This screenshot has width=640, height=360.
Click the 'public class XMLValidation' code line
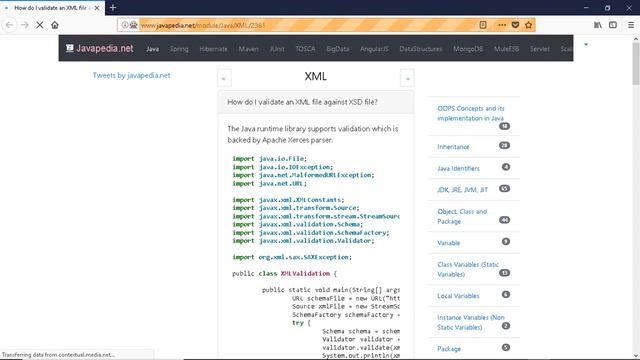(284, 273)
